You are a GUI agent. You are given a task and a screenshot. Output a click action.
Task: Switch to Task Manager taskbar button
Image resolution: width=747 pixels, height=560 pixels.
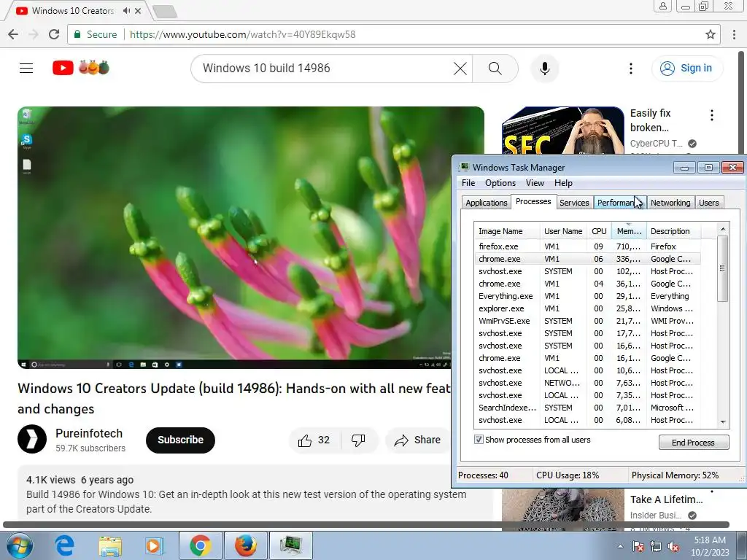[290, 545]
